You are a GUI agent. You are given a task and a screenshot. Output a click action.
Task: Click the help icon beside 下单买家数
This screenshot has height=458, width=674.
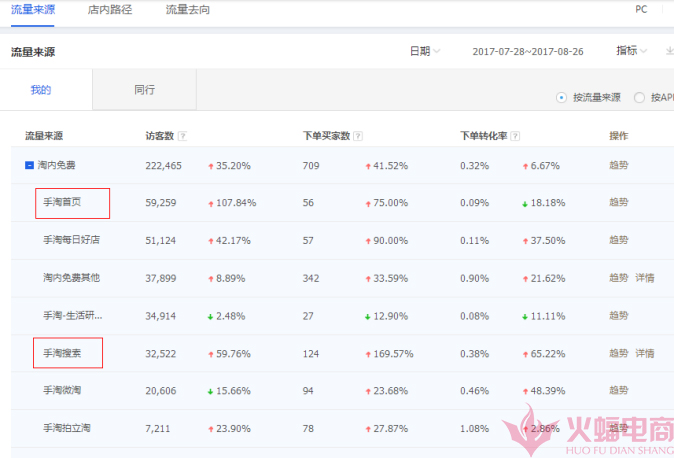point(358,136)
